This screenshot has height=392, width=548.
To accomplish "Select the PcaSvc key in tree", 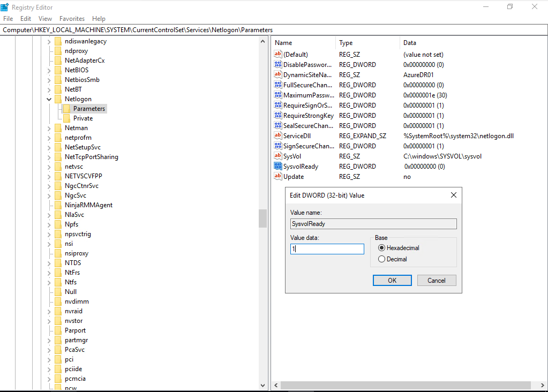I will [74, 350].
